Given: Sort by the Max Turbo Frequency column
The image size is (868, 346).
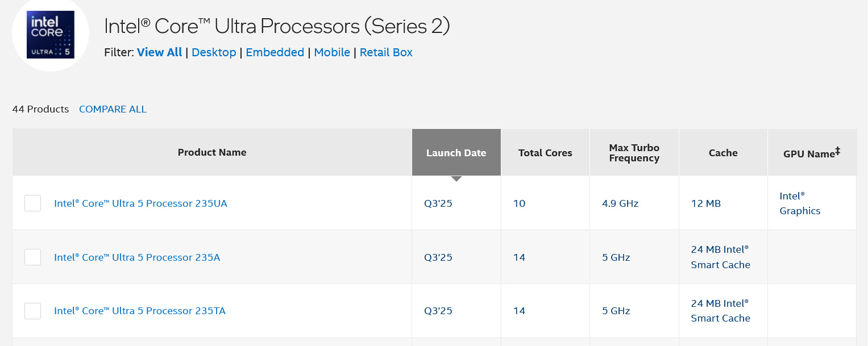Looking at the screenshot, I should [x=634, y=152].
